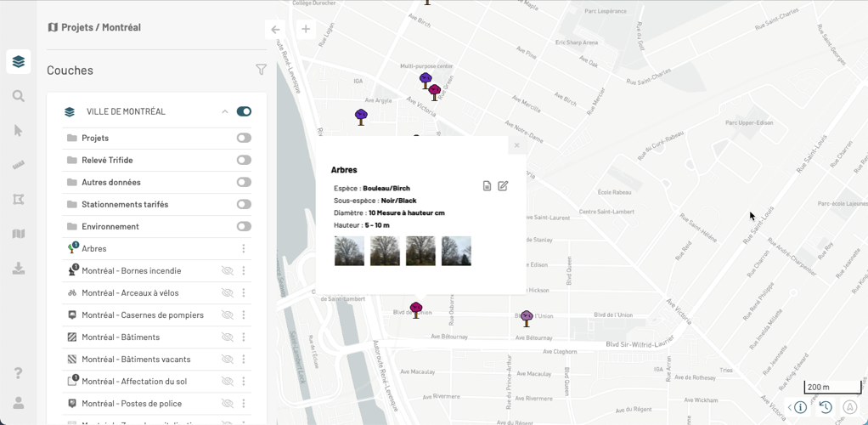This screenshot has height=425, width=868.
Task: Open the download panel in sidebar
Action: pyautogui.click(x=18, y=269)
